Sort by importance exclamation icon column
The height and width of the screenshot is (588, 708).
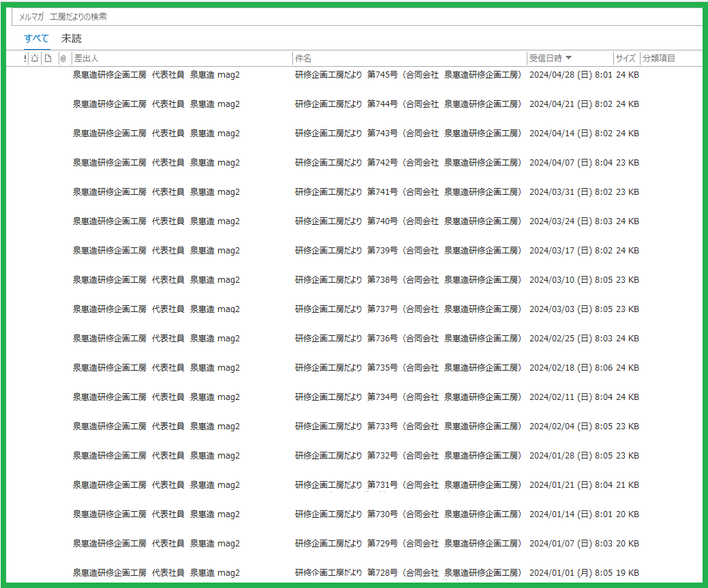(25, 59)
